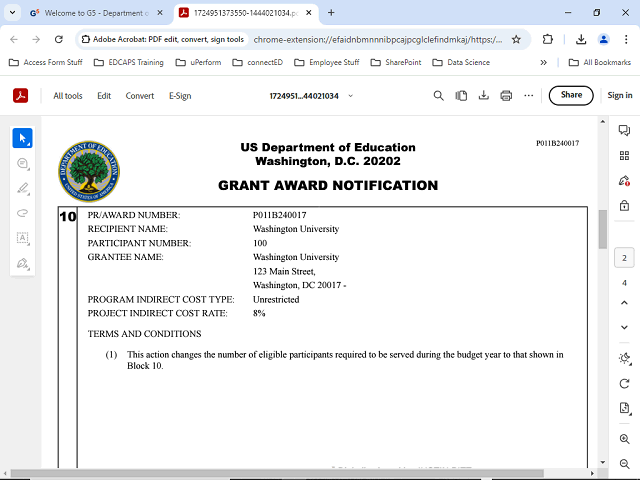The height and width of the screenshot is (480, 640).
Task: Expand hidden bookmarks with double chevron
Action: point(543,62)
